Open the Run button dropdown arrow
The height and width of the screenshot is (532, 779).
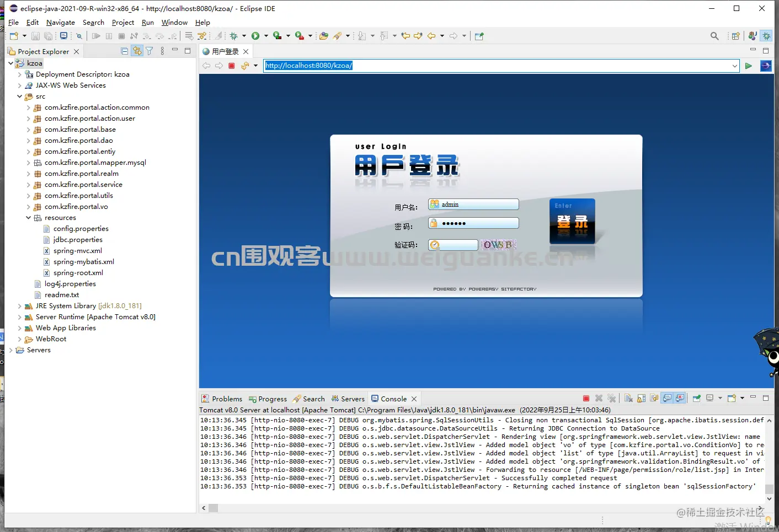(266, 36)
